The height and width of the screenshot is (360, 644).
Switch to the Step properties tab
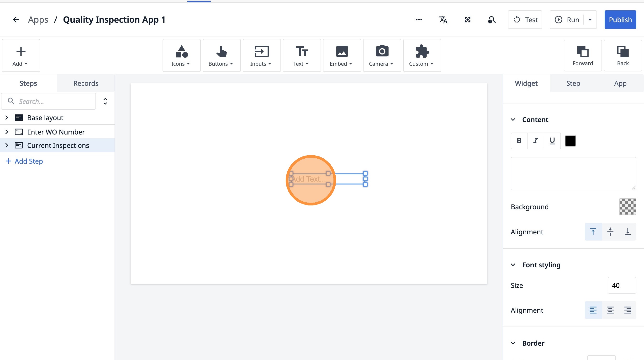[x=573, y=83]
